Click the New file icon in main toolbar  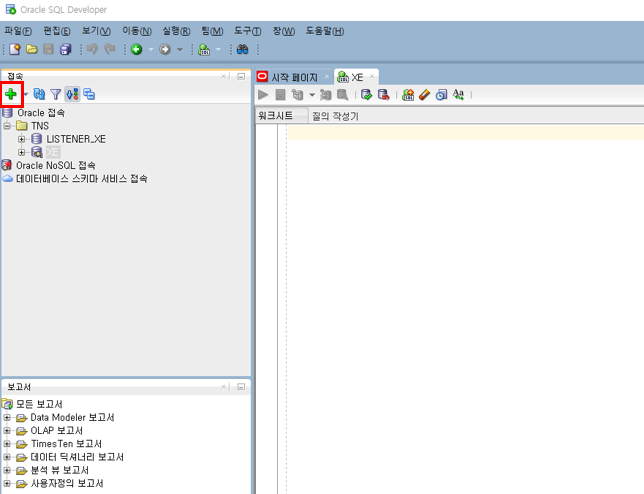coord(15,49)
